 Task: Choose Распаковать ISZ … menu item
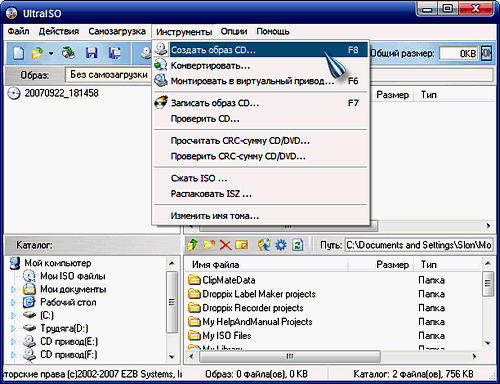(x=261, y=193)
